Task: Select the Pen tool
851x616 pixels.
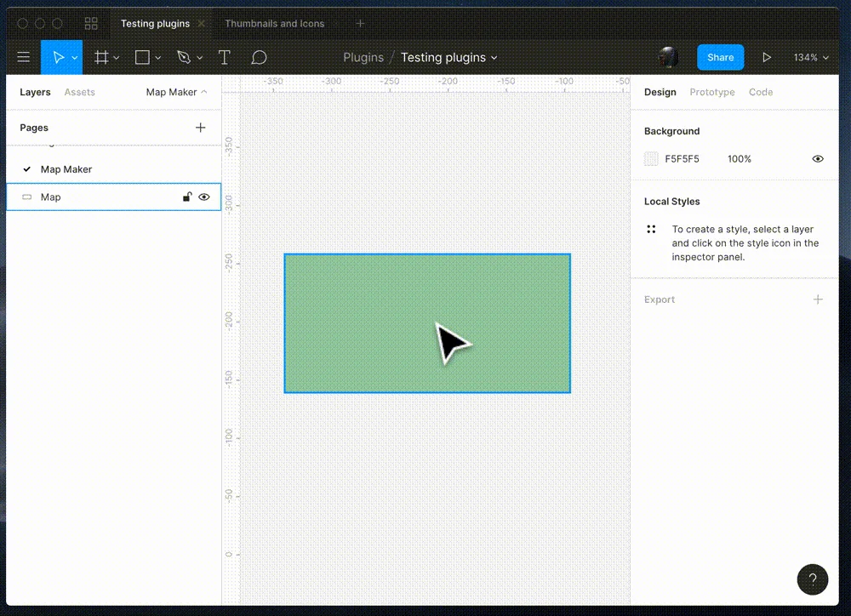Action: pos(184,57)
